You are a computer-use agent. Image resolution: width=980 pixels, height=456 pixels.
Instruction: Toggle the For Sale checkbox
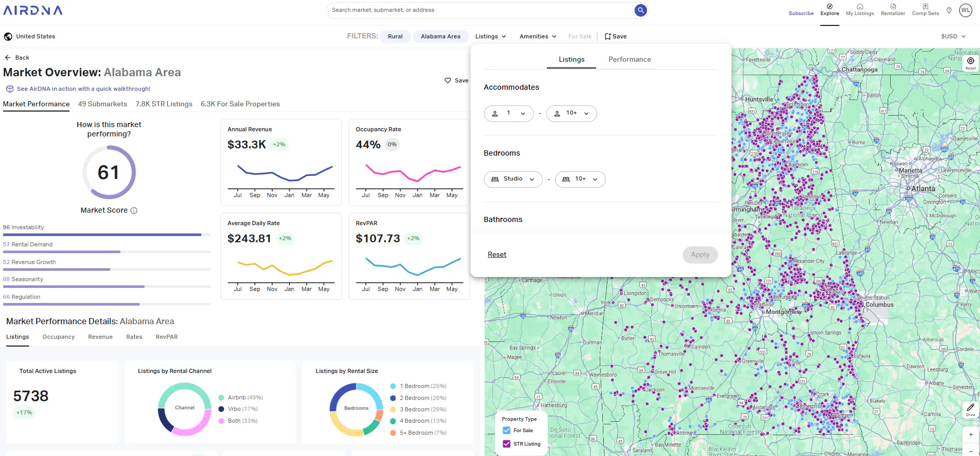pos(507,431)
